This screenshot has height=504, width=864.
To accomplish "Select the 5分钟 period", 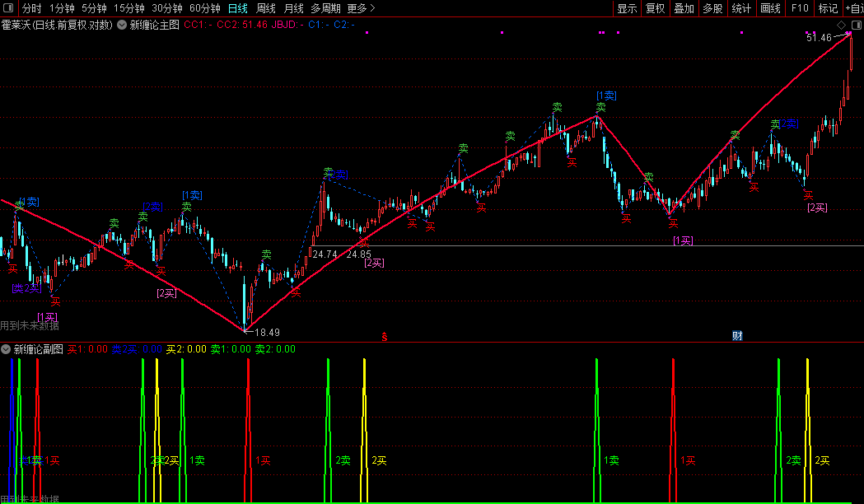I will pos(94,8).
